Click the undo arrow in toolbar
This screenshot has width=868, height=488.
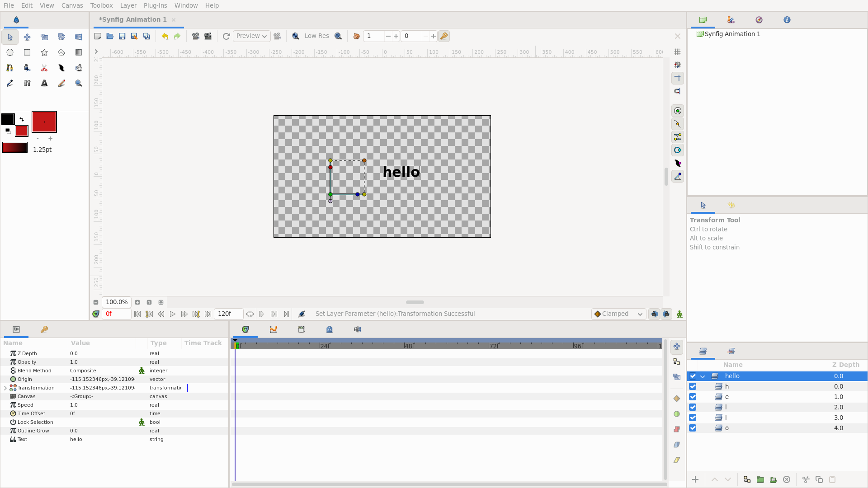coord(165,36)
